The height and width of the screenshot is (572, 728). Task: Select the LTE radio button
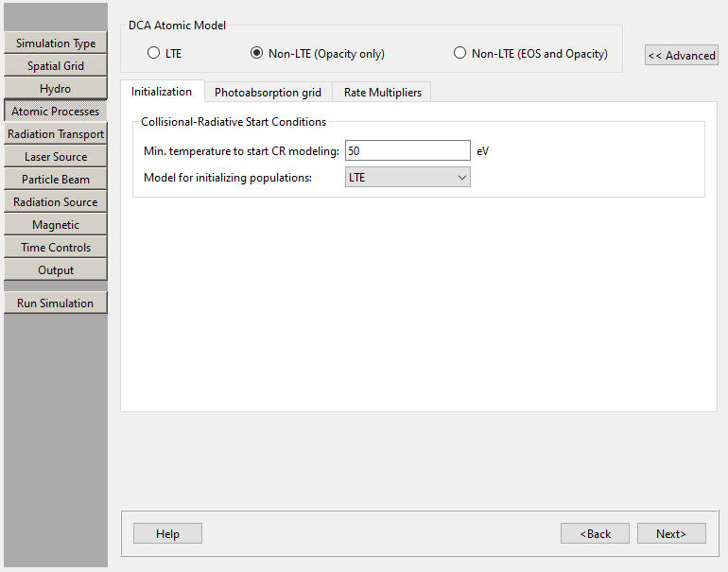coord(154,54)
